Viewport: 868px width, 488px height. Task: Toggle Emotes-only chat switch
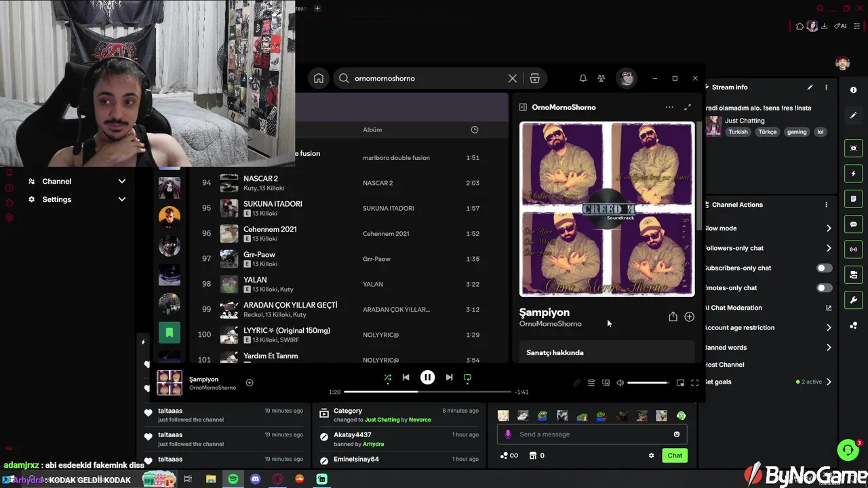(824, 288)
